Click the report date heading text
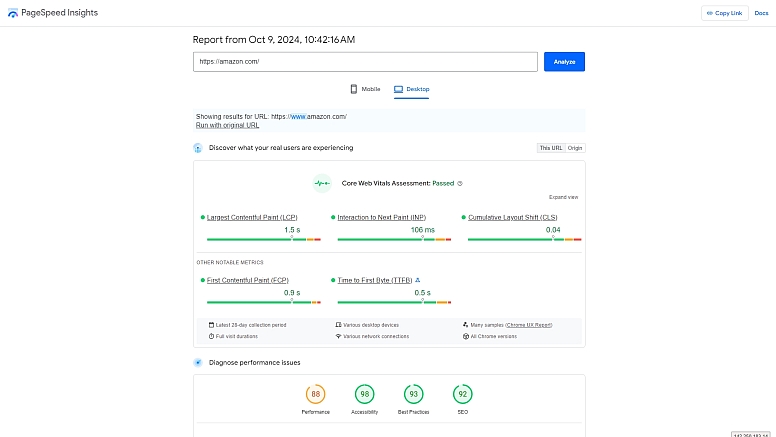Screen dimensions: 776x437 tap(274, 40)
